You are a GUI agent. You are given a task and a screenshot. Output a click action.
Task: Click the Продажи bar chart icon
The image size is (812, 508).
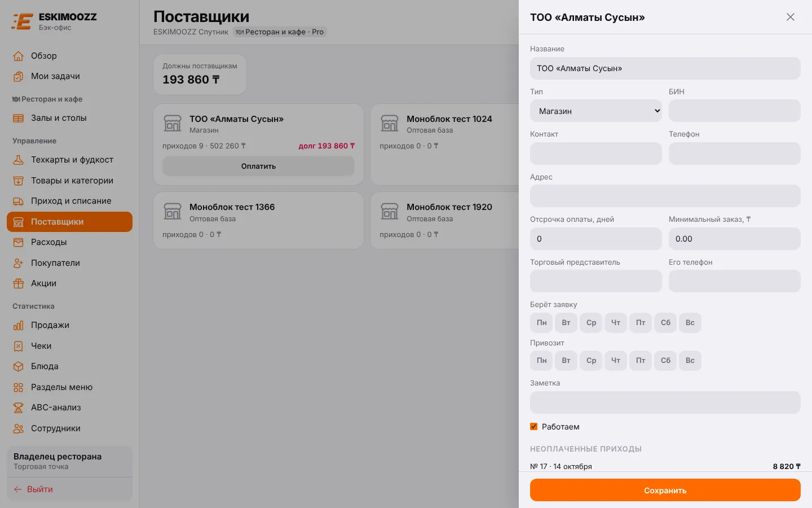[x=19, y=325]
